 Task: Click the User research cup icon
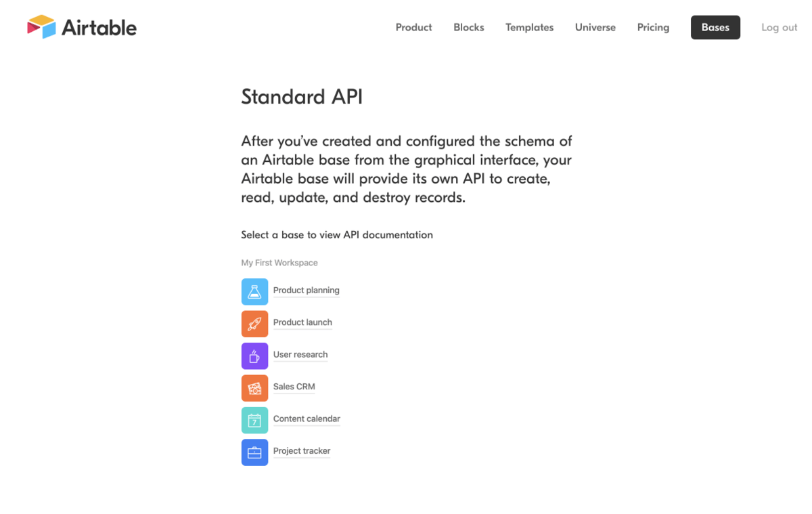254,356
